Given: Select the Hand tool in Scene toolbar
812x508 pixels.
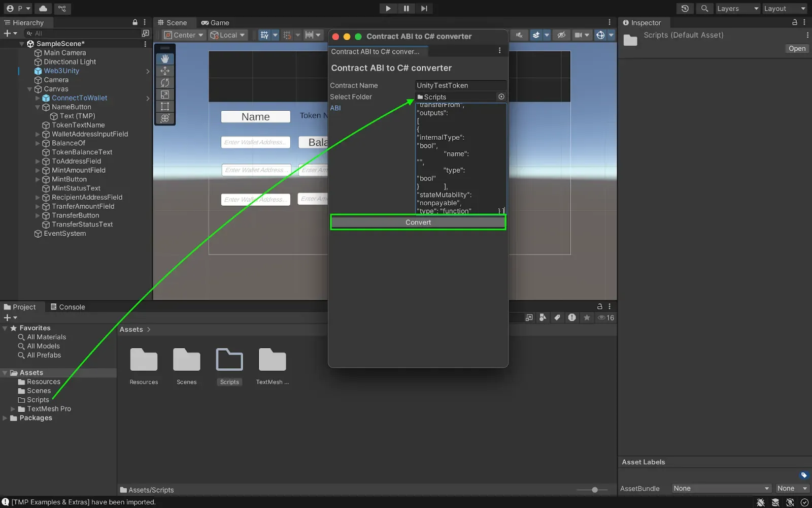Looking at the screenshot, I should pos(165,59).
